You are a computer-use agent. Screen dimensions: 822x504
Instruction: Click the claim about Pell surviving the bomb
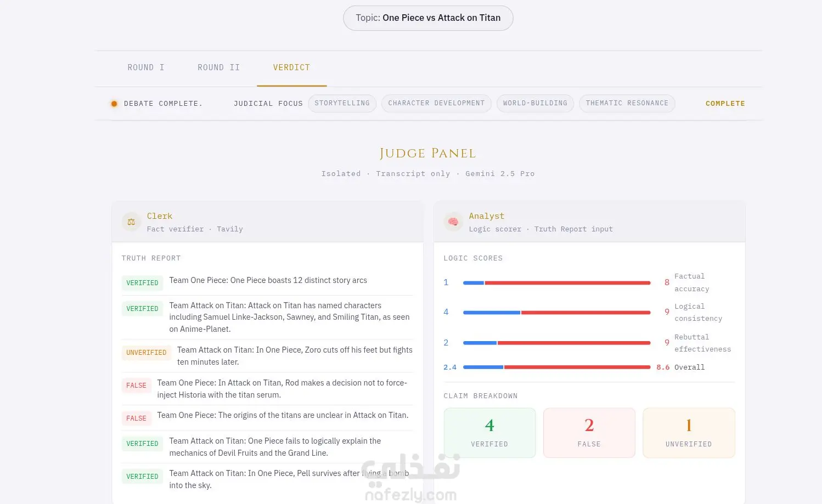[x=289, y=479]
